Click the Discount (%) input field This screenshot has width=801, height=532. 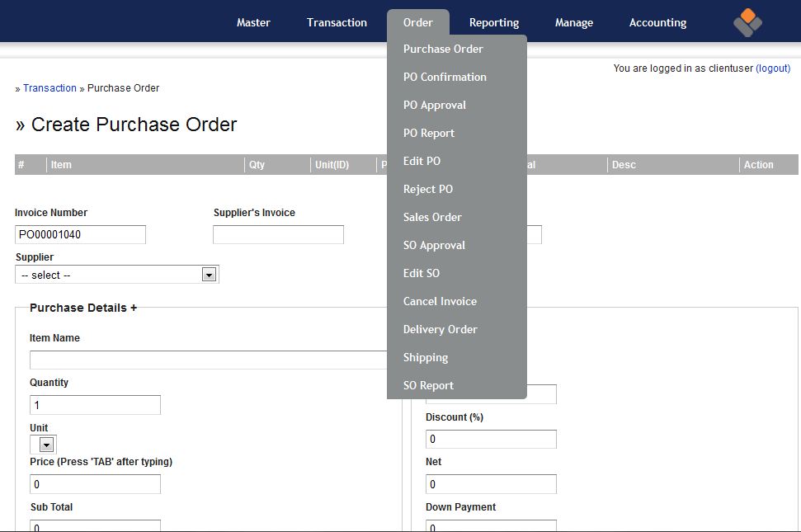click(491, 439)
